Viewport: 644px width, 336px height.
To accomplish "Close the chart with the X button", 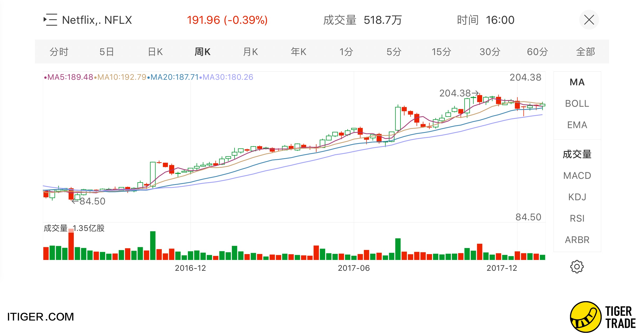I will [589, 20].
